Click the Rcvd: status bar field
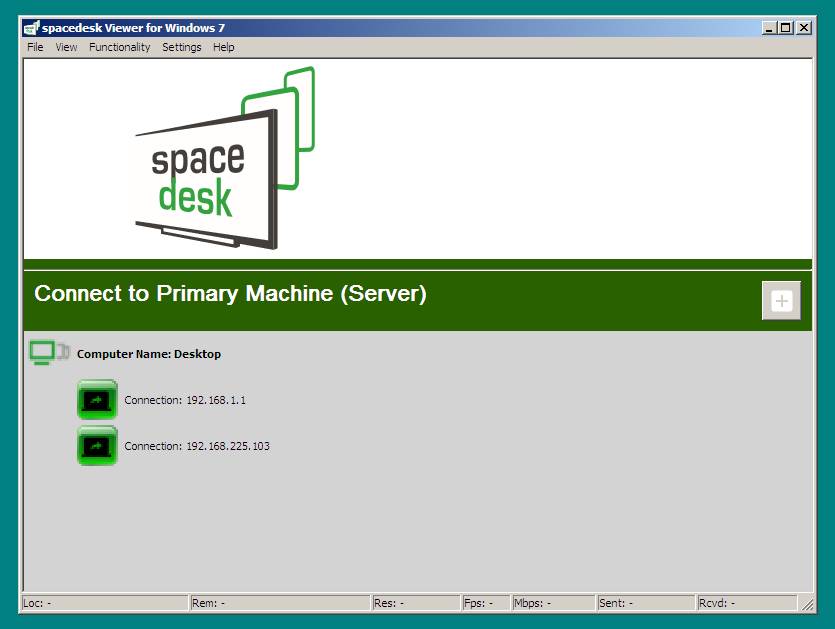 click(x=747, y=603)
